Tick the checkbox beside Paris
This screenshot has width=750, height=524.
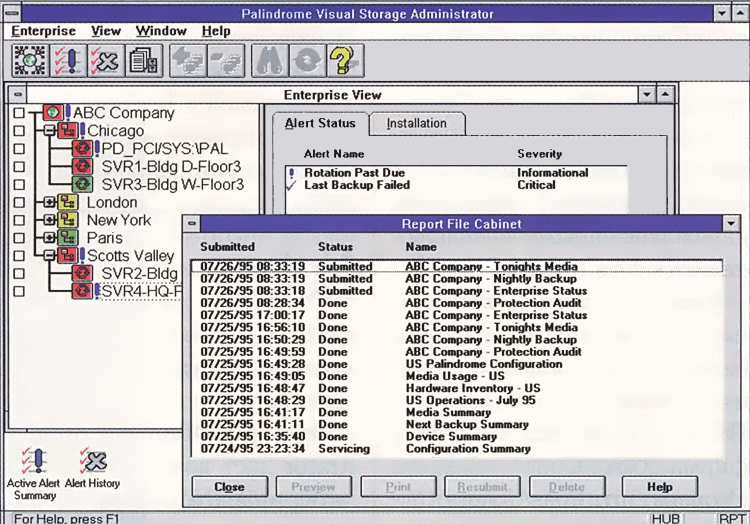(19, 238)
